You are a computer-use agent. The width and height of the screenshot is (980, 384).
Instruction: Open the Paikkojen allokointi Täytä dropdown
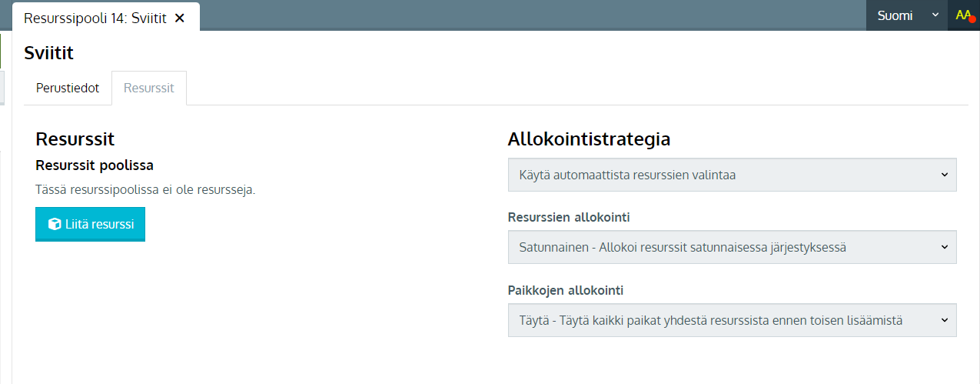tap(733, 320)
